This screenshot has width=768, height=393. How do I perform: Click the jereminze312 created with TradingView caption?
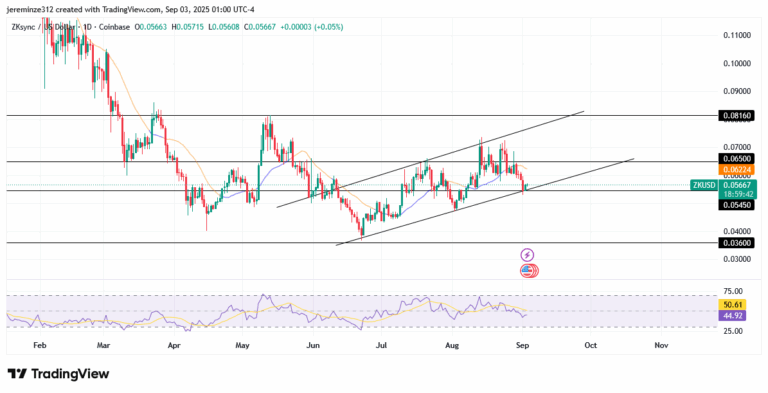point(130,10)
